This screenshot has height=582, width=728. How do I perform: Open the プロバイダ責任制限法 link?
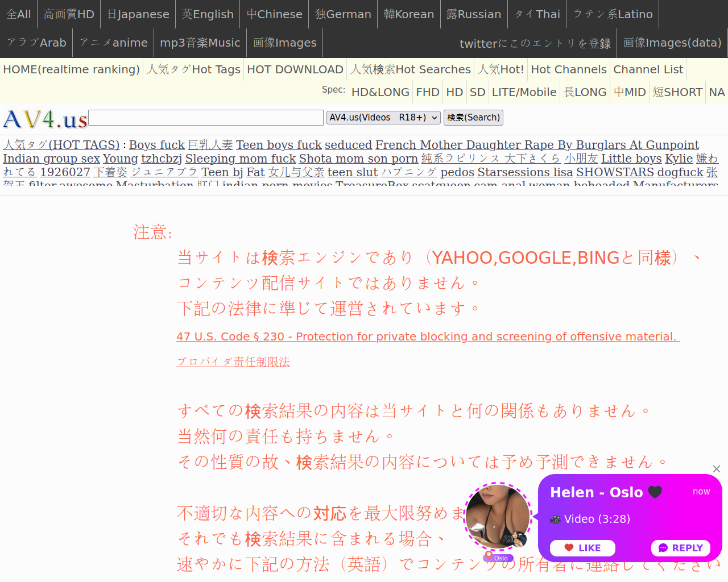(x=233, y=361)
